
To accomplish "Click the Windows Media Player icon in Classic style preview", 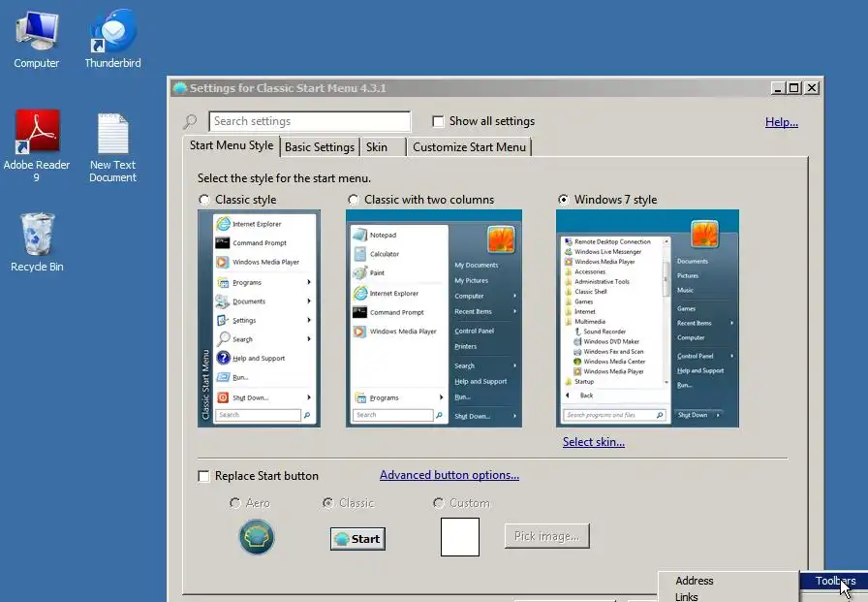I will click(x=223, y=262).
